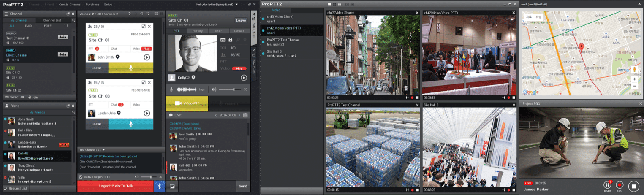
Task: Open the Setup menu
Action: [108, 5]
